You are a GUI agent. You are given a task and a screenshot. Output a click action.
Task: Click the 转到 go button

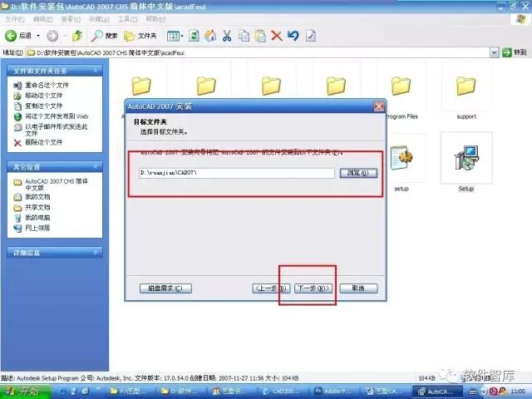[515, 52]
